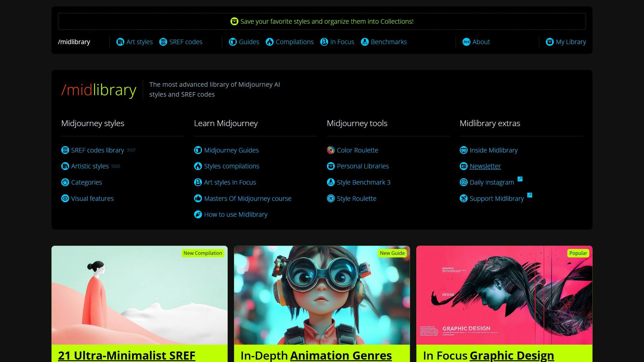Viewport: 644px width, 362px height.
Task: Open the big-eyed goggles girl thumbnail
Action: tap(322, 295)
